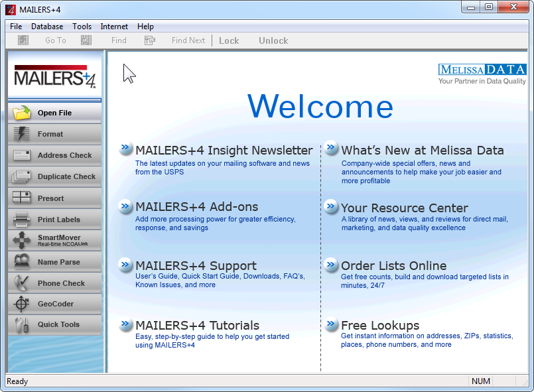Open the MAILERS+4 Insight Newsletter link
This screenshot has width=534, height=392.
224,150
